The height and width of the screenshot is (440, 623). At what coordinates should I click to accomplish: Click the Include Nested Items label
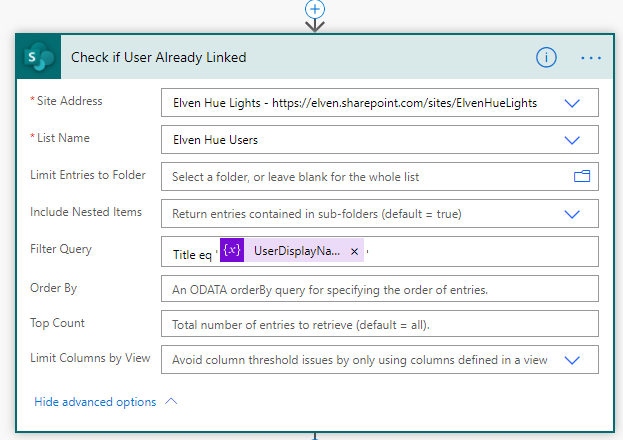coord(86,212)
